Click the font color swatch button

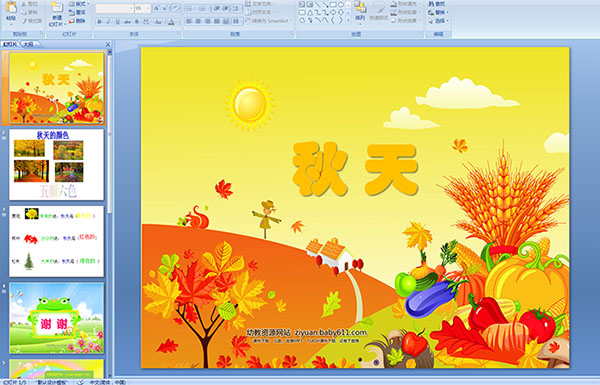pyautogui.click(x=172, y=22)
